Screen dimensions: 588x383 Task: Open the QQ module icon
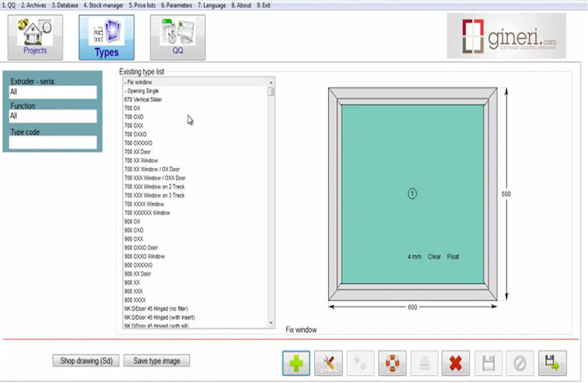[x=178, y=37]
